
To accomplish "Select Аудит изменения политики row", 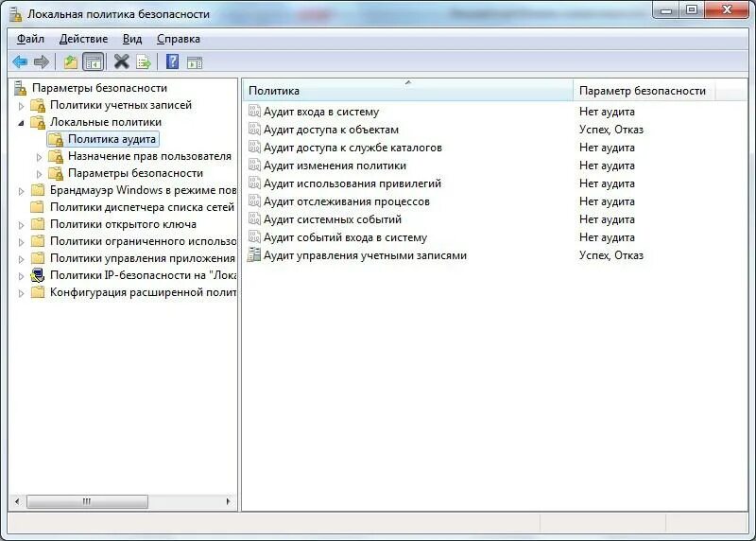I will point(335,166).
